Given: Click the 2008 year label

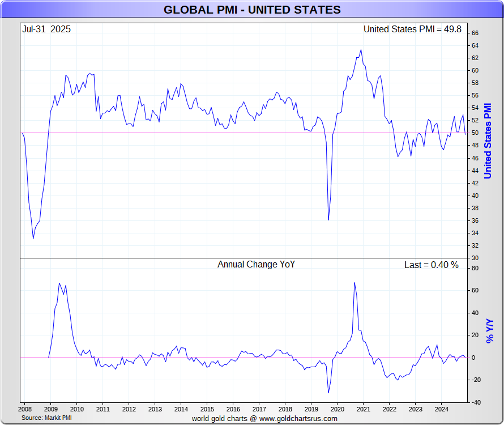Looking at the screenshot, I should [25, 409].
